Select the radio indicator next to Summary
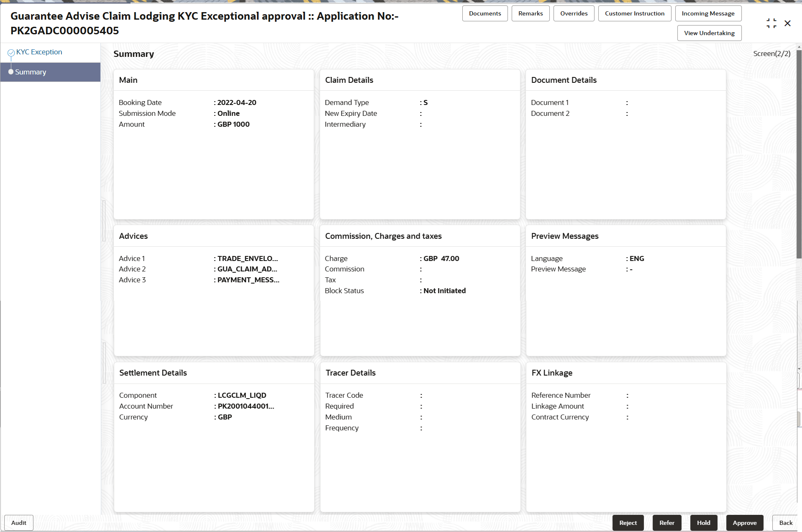Viewport: 802px width, 532px height. (x=11, y=72)
